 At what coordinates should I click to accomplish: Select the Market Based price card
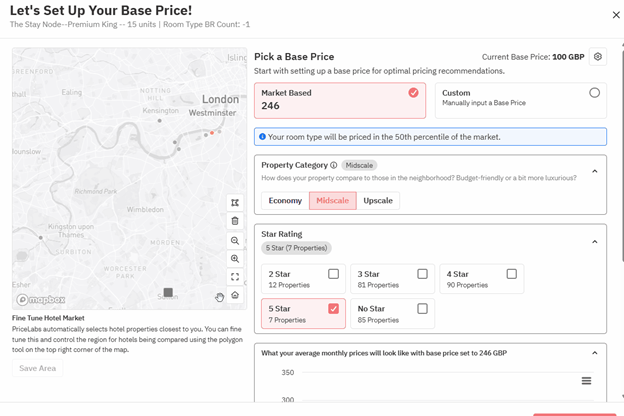[340, 100]
